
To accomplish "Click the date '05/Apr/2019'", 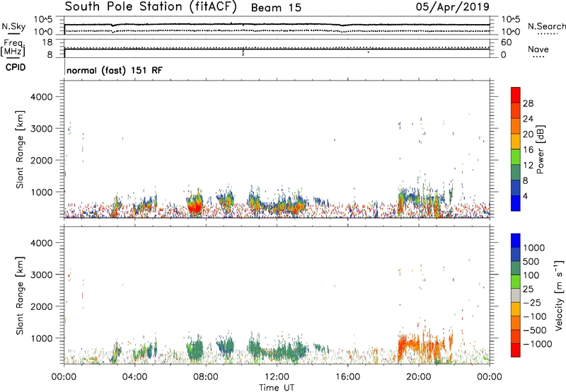I will coord(453,7).
